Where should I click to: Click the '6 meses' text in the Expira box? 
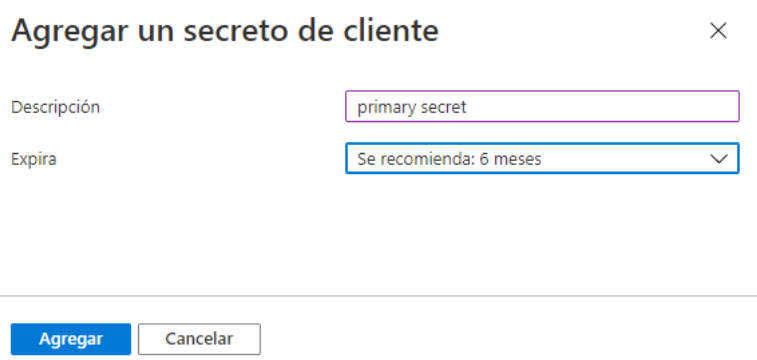510,159
